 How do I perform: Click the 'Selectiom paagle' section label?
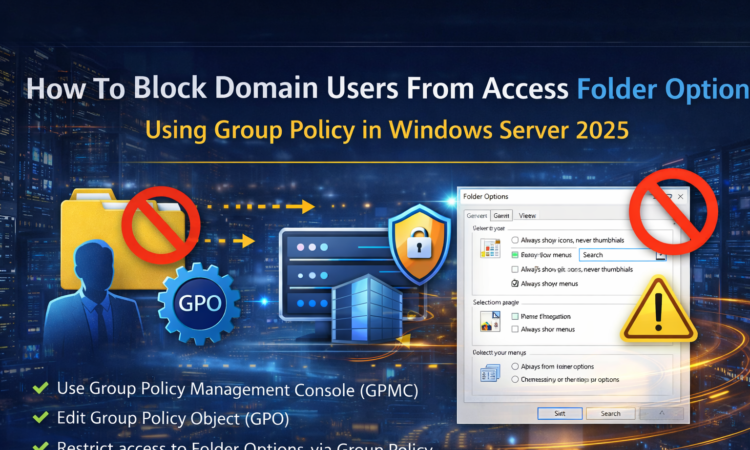coord(496,302)
